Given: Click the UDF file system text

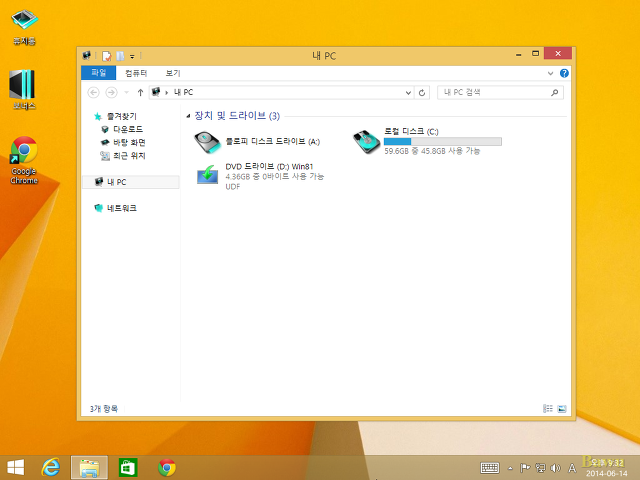Looking at the screenshot, I should pos(233,187).
